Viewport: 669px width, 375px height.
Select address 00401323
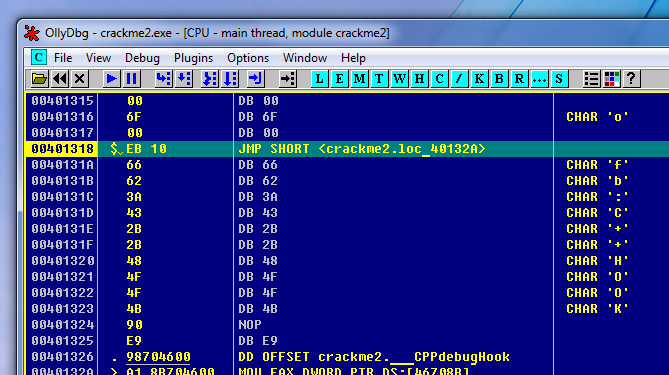(62, 309)
